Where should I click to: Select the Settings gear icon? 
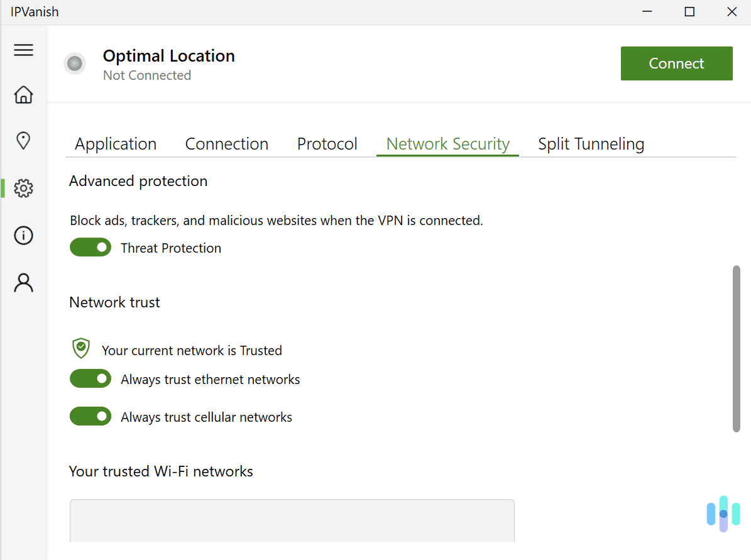coord(23,188)
